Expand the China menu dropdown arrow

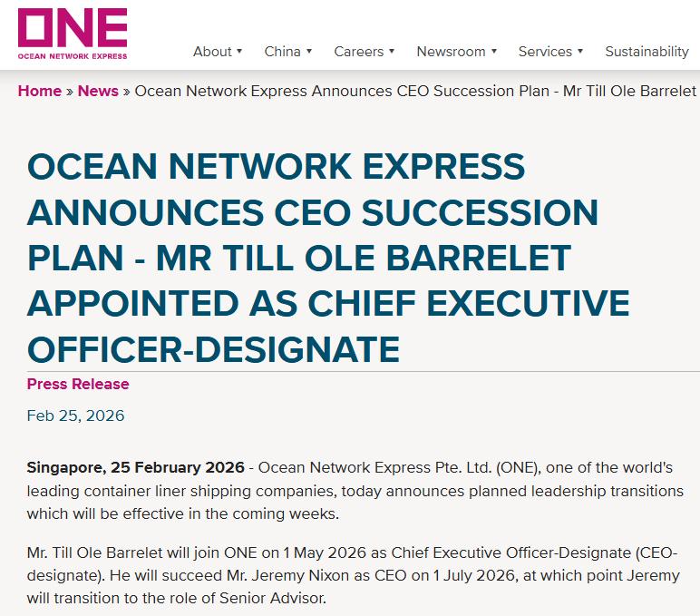click(x=309, y=52)
